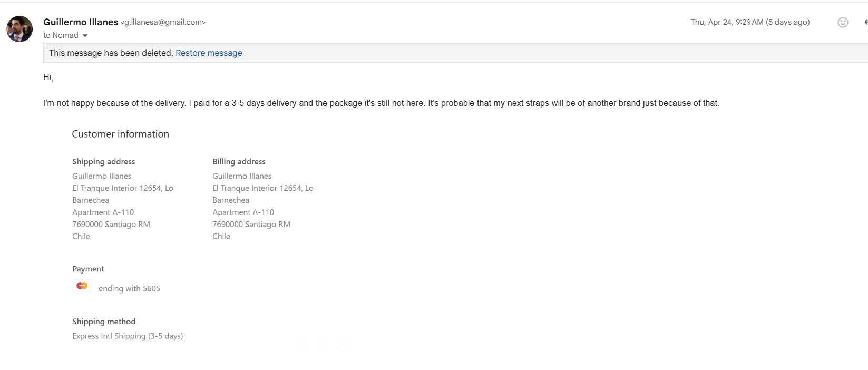Click the reply arrow icon
The image size is (868, 370).
pyautogui.click(x=865, y=22)
